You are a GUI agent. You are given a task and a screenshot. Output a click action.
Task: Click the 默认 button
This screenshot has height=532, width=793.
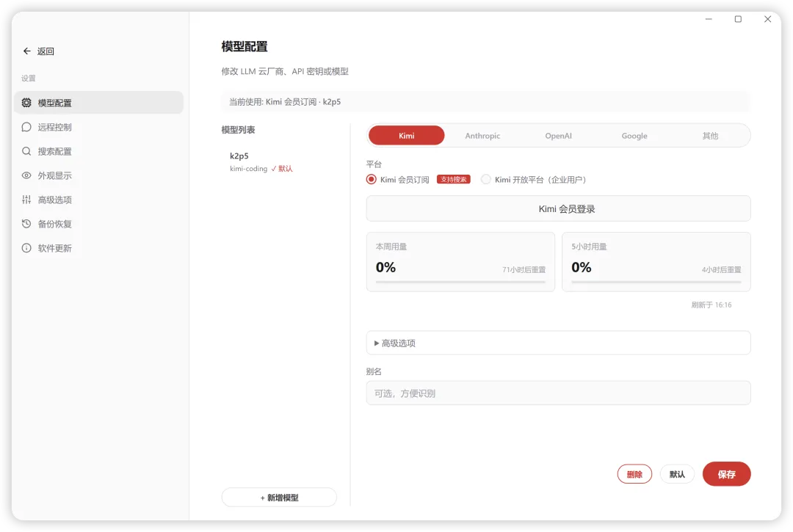677,474
